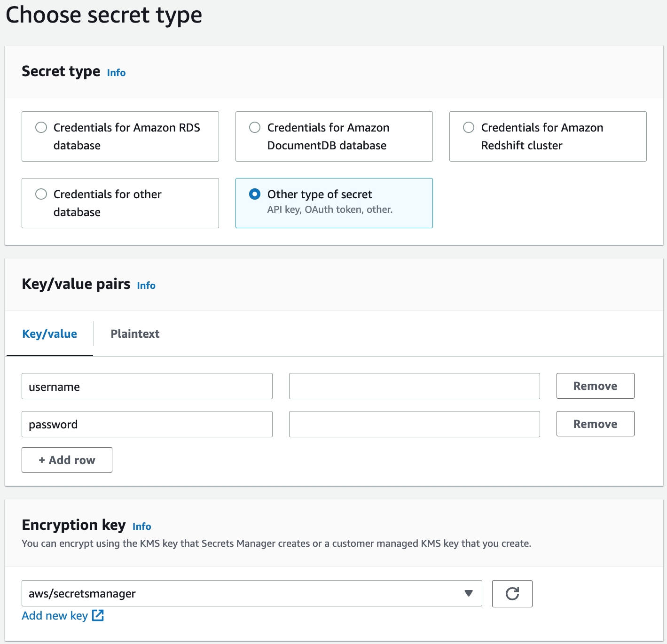Click the Add row button
The image size is (667, 644).
67,460
